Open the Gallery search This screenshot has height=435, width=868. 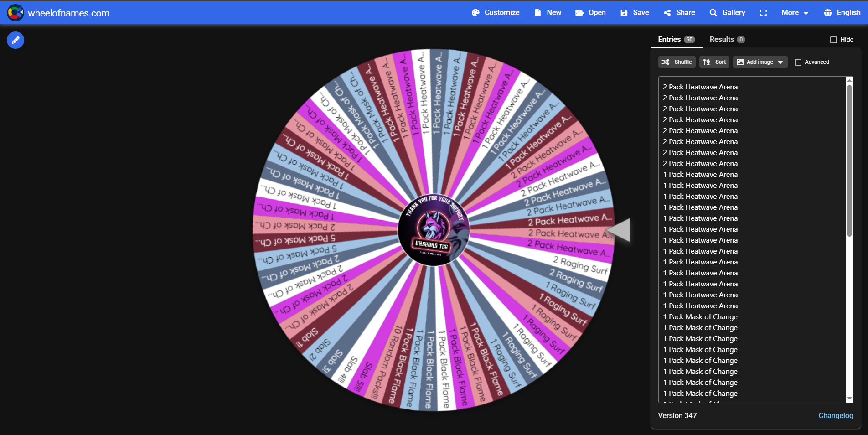coord(727,13)
